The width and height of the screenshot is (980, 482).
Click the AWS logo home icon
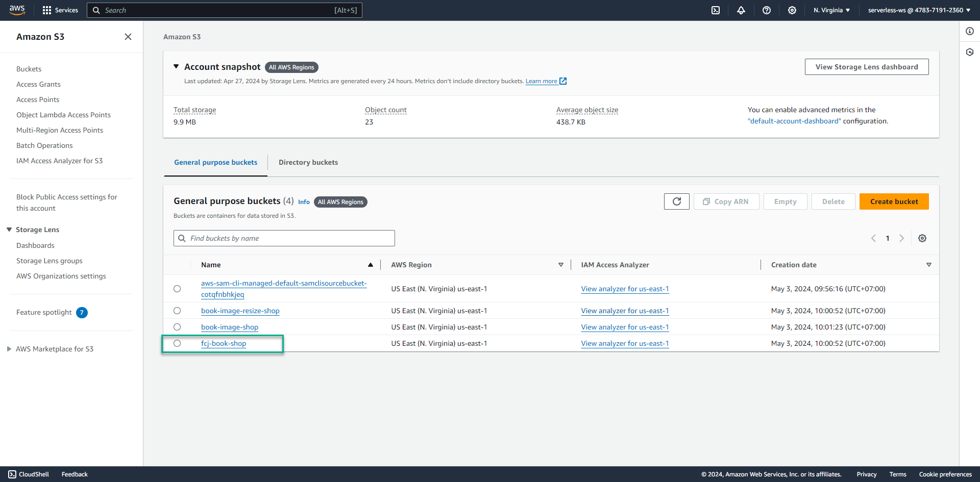[x=17, y=10]
